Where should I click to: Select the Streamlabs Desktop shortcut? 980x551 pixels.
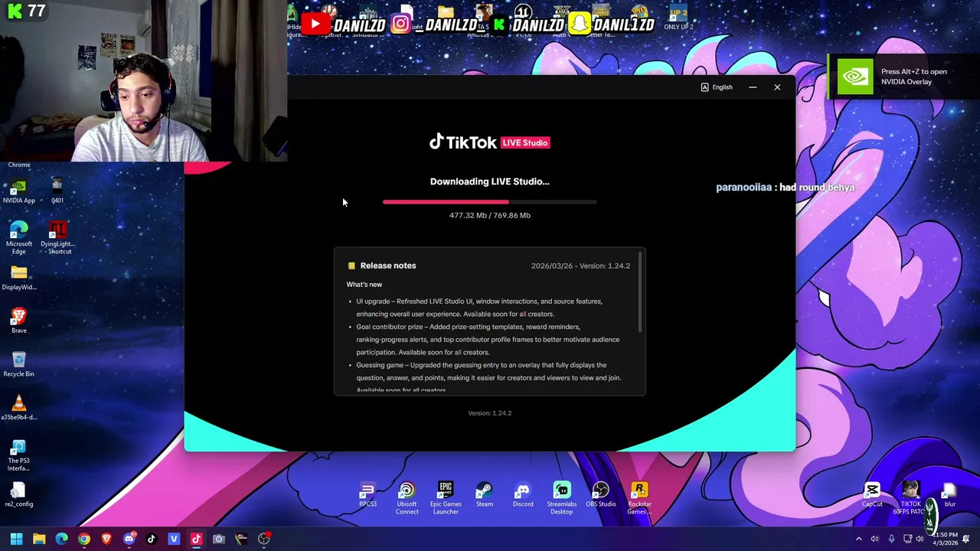click(562, 497)
